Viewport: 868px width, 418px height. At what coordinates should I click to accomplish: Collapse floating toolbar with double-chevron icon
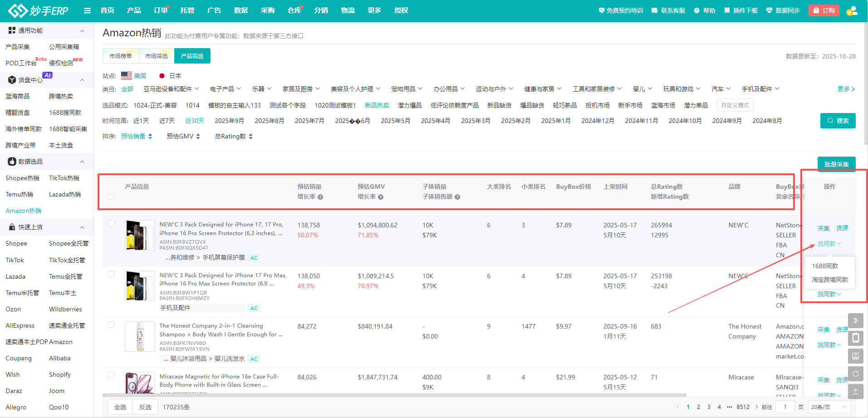click(855, 320)
